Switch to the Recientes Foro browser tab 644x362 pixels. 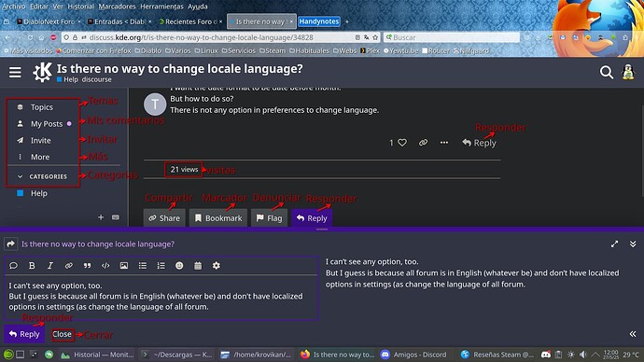point(189,21)
